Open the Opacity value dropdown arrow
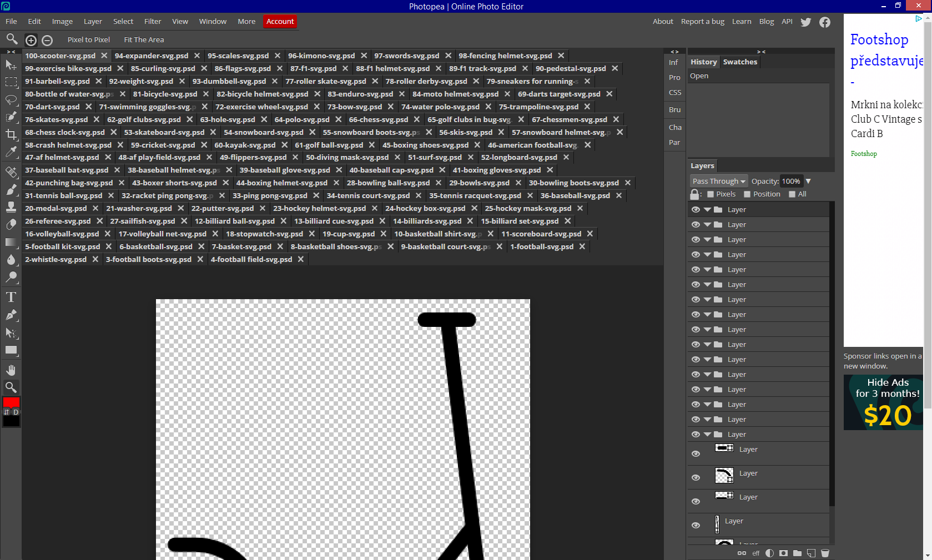Viewport: 932px width, 560px height. (x=808, y=181)
